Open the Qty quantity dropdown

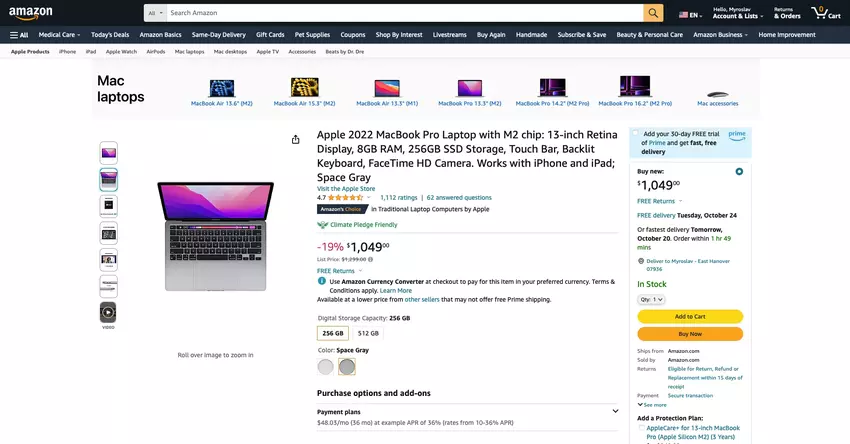(x=651, y=299)
